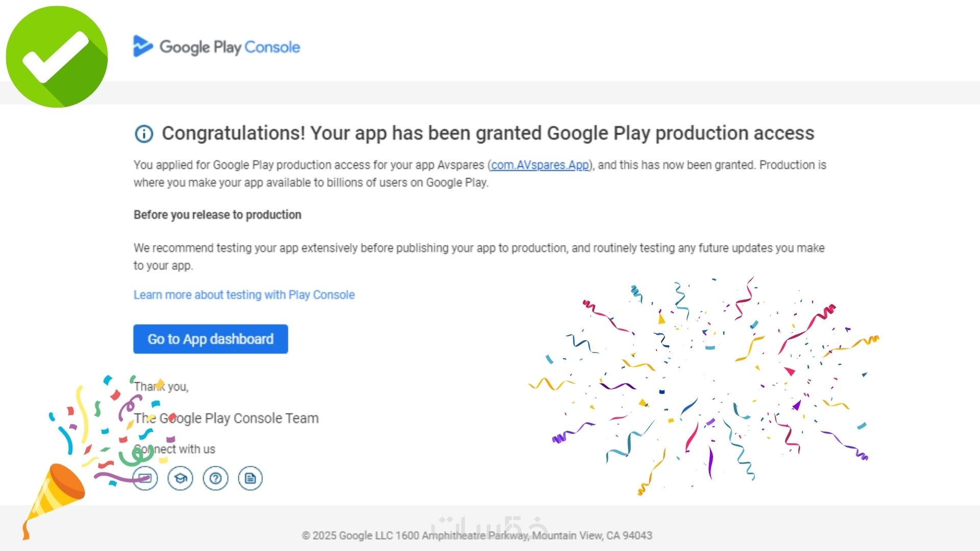Click the Connect with us label
The width and height of the screenshot is (980, 551).
[x=175, y=449]
